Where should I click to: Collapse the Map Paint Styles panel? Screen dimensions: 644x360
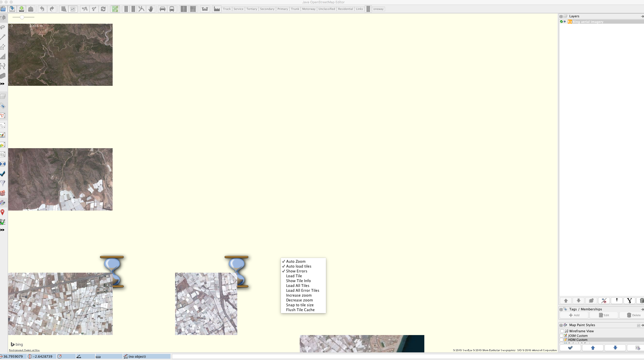561,325
